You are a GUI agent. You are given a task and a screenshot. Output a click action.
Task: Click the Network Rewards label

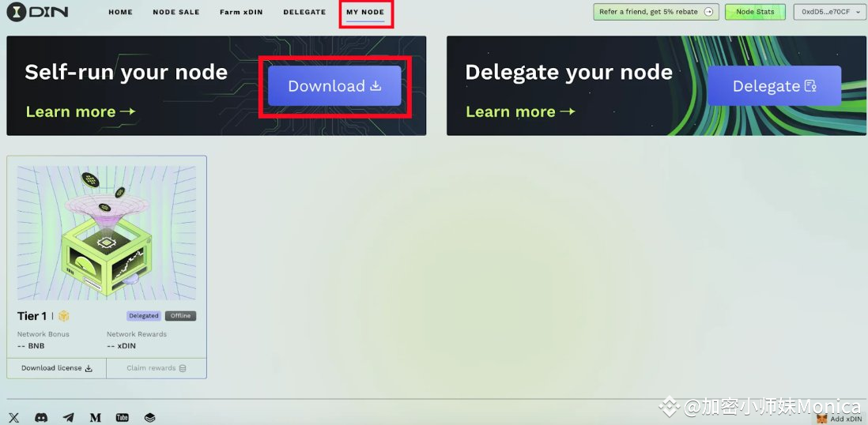coord(136,334)
